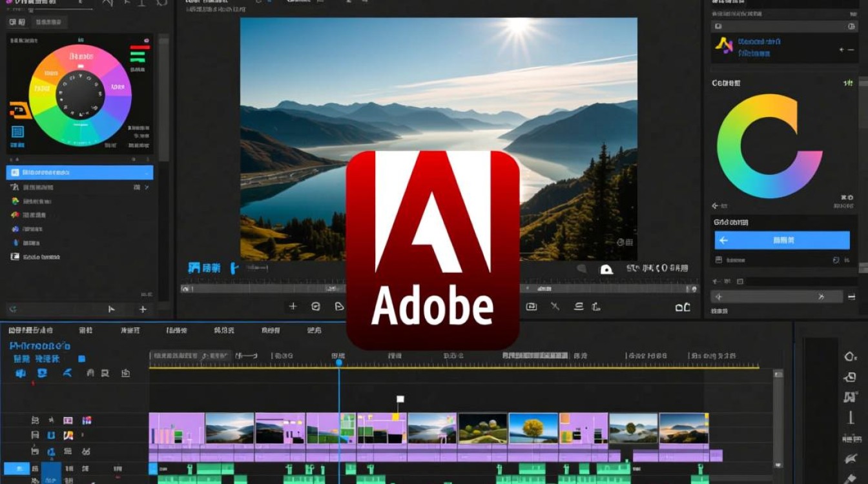Select the yellow tree clip thumbnail in the timeline
Image resolution: width=868 pixels, height=484 pixels.
point(533,429)
